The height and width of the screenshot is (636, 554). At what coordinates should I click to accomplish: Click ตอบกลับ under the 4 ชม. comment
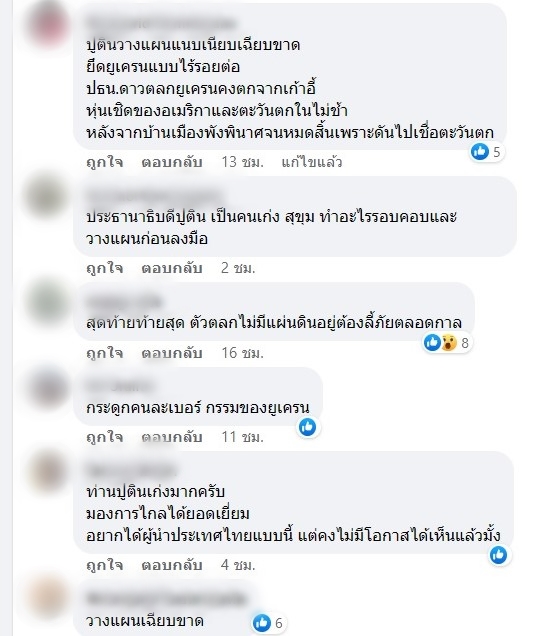(172, 565)
